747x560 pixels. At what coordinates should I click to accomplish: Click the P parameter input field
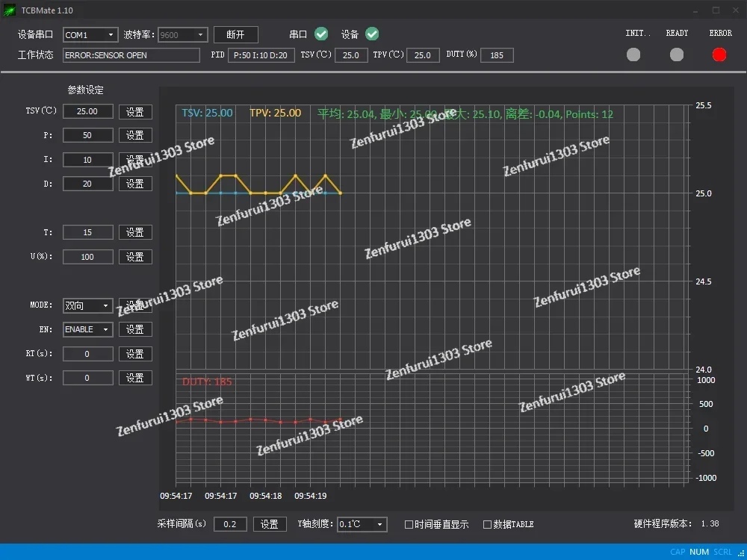point(87,135)
